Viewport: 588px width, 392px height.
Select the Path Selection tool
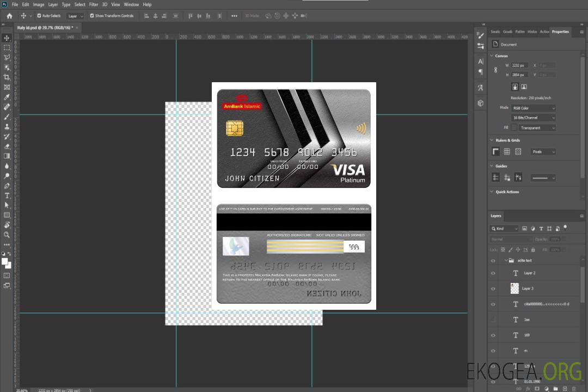7,205
